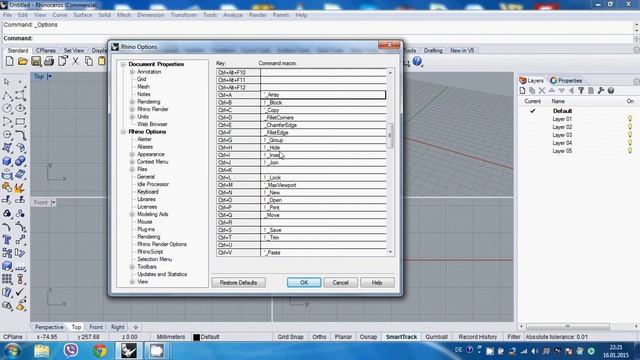Click New layer icon in Layers panel
The width and height of the screenshot is (640, 360).
[522, 91]
